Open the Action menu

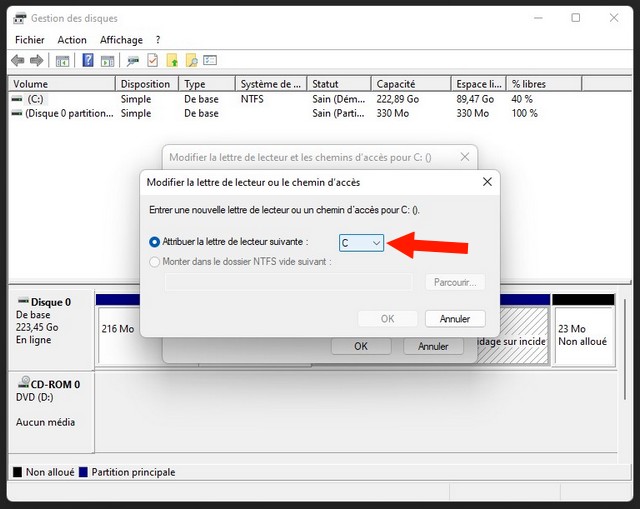coord(72,40)
